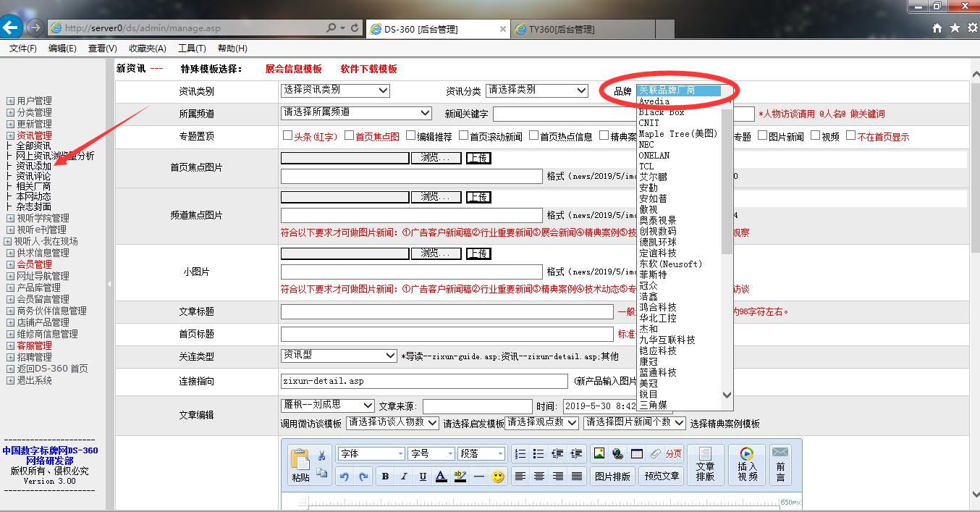Click the 文章来源 input field
The image size is (980, 512).
(x=478, y=406)
